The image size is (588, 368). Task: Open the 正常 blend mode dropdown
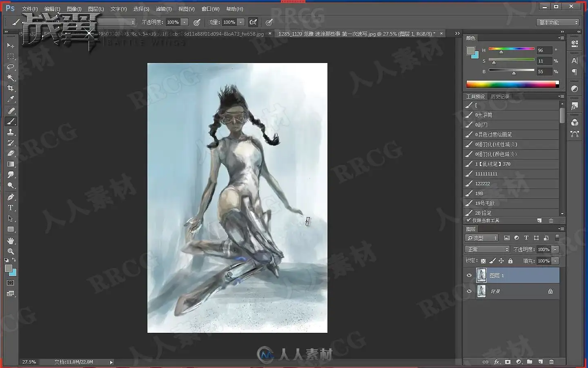pos(487,249)
